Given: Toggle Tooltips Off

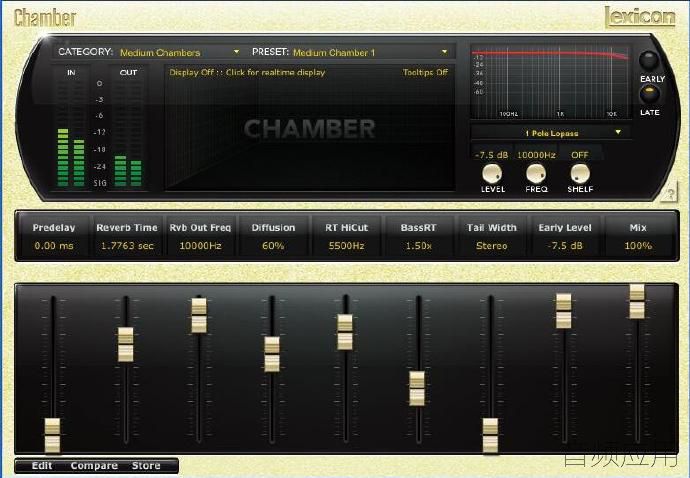Looking at the screenshot, I should click(425, 73).
